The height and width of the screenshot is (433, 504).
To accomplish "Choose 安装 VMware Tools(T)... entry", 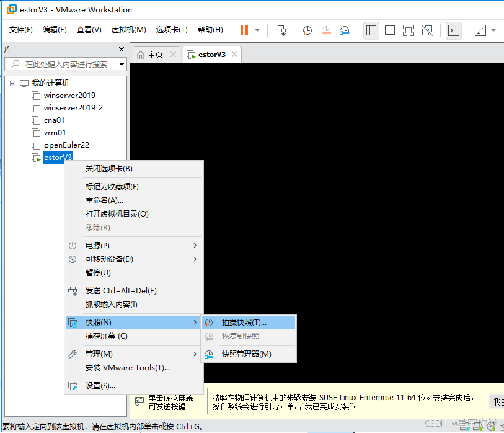I will coord(134,368).
